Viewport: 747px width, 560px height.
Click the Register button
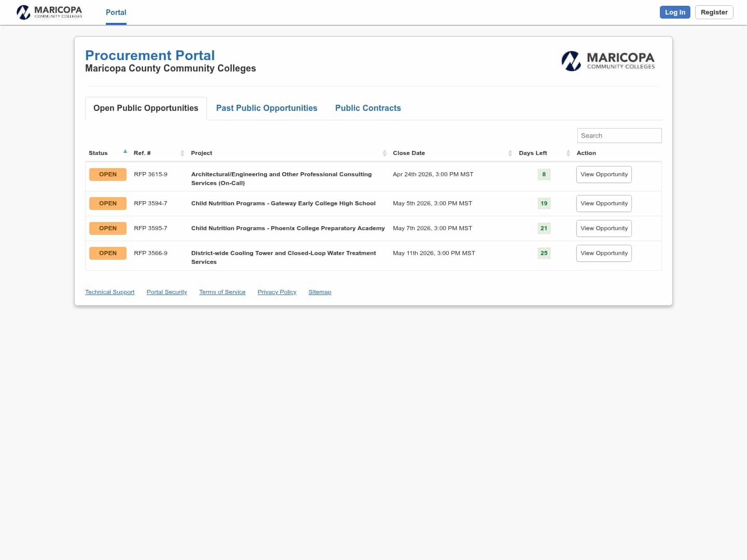pos(714,12)
